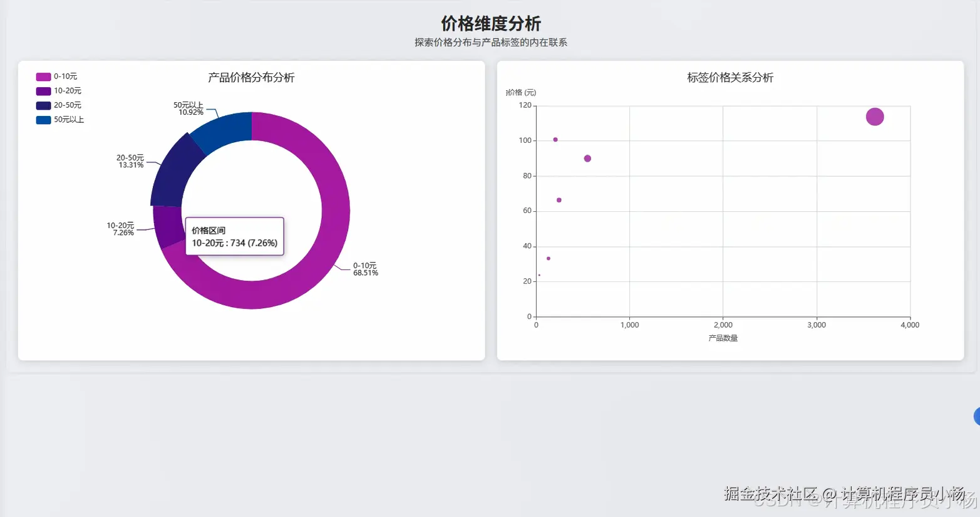
Task: Select the 50元以上 blue donut segment
Action: [x=224, y=130]
